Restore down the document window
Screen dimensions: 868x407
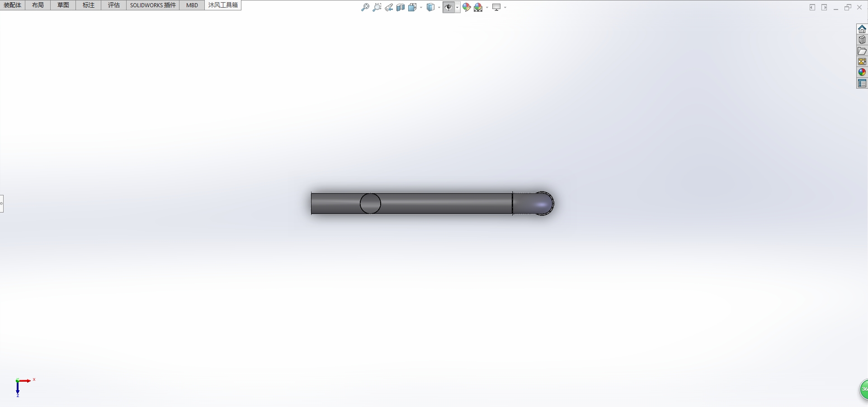point(848,7)
